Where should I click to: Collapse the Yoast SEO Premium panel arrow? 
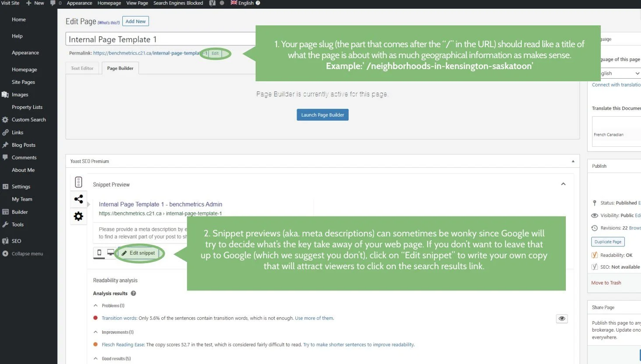click(x=573, y=161)
